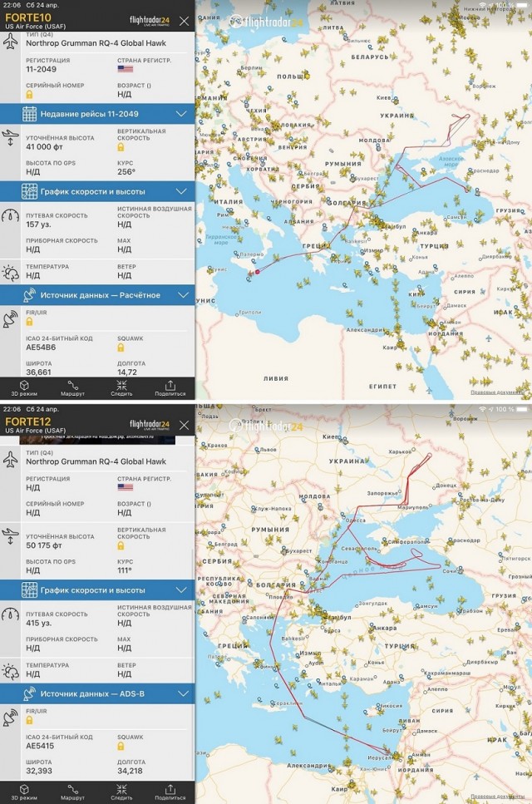Expand Источник данных — ADS-B section
Image resolution: width=532 pixels, height=804 pixels.
coord(97,693)
